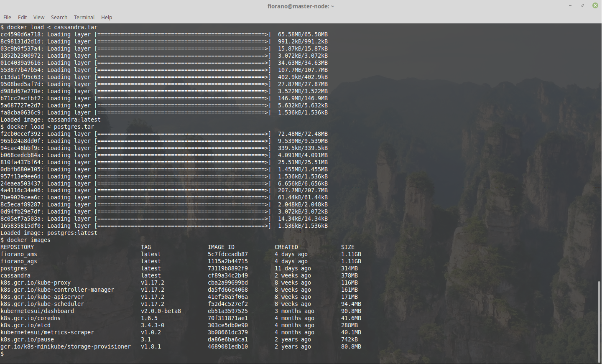Click the gcr.io/k8s-minikube/storage-provisioner repository name
Screen dimensions: 602x364
point(66,346)
